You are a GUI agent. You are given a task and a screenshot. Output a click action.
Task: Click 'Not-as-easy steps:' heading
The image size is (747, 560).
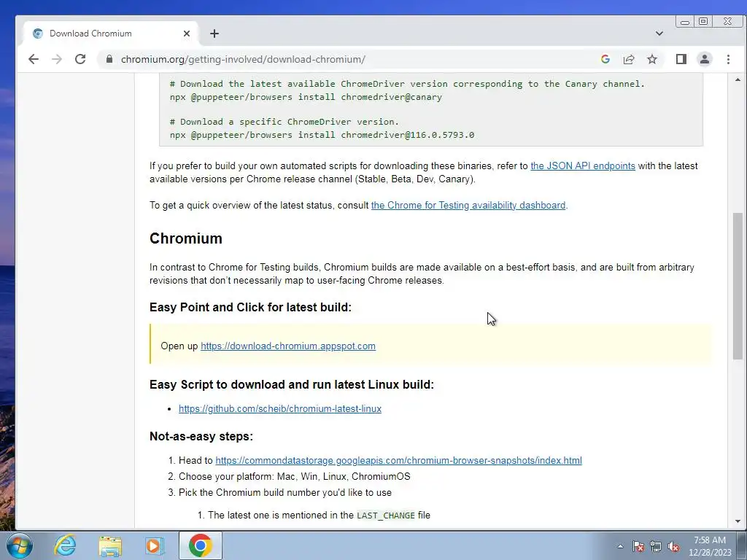(x=201, y=436)
